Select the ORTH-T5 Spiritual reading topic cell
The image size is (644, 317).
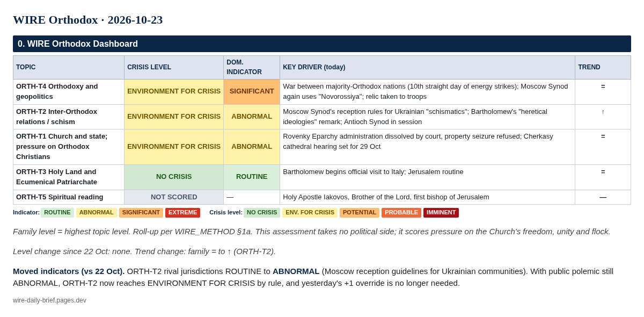tap(69, 197)
